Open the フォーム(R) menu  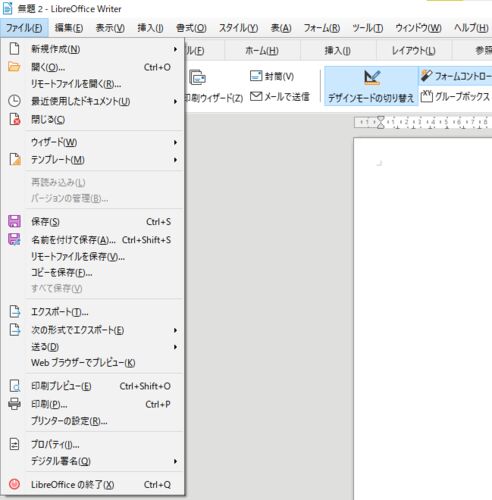(322, 28)
